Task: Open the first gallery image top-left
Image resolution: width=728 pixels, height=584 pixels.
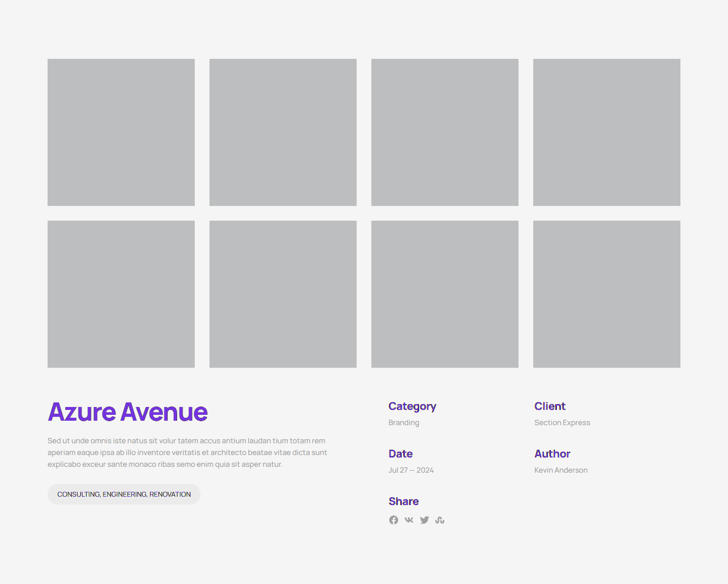Action: pos(121,131)
